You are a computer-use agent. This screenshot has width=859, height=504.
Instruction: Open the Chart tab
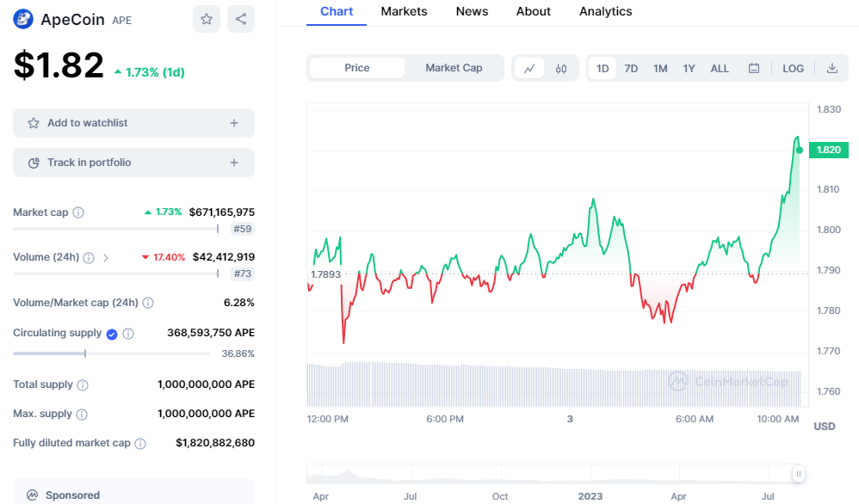pyautogui.click(x=337, y=11)
